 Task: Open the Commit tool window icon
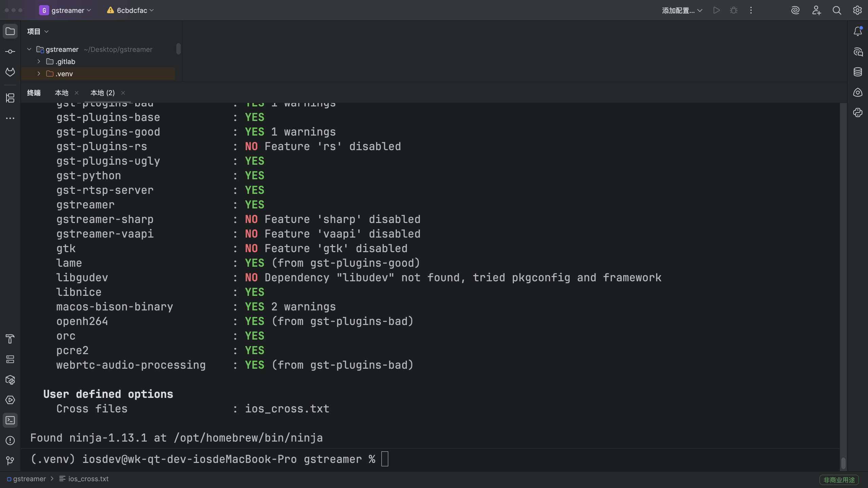coord(10,52)
